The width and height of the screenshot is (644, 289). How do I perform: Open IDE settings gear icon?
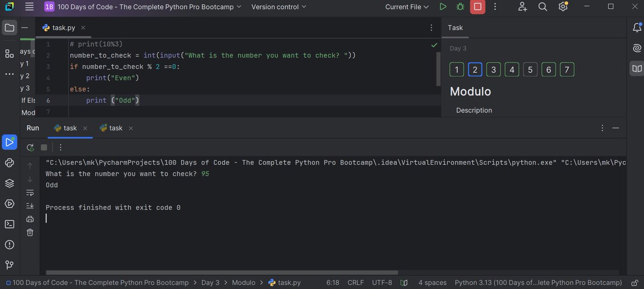coord(562,7)
